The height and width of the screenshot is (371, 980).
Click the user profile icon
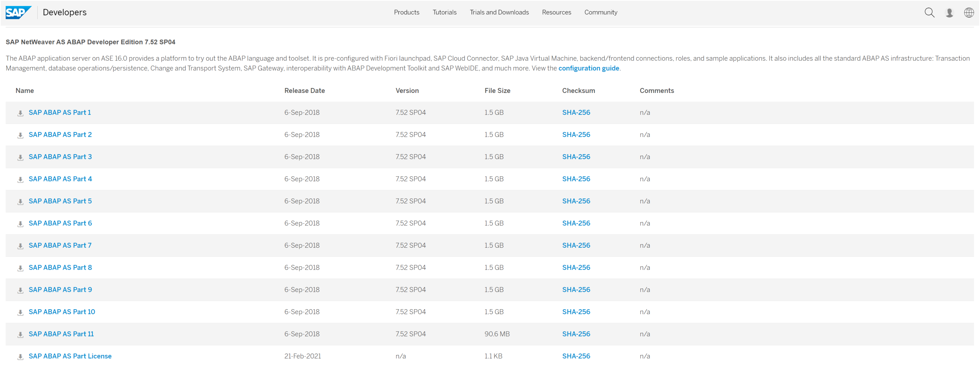949,12
